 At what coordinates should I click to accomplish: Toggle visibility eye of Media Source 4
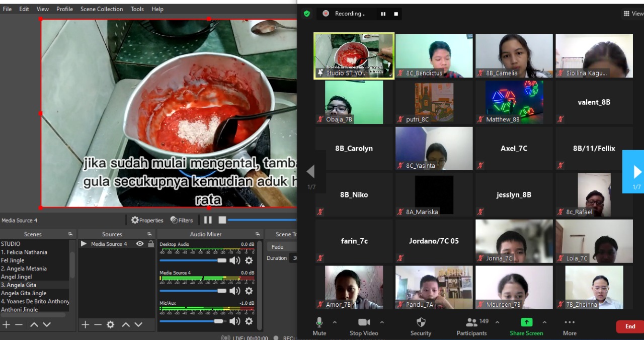point(140,244)
